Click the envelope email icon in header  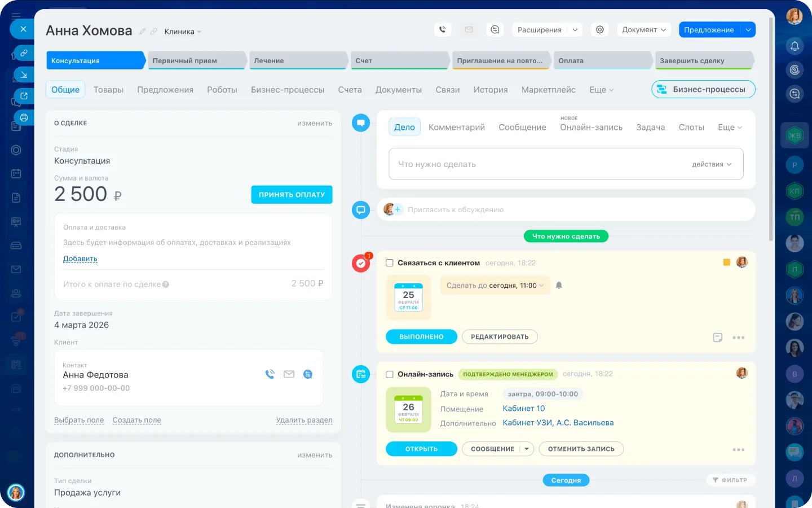pyautogui.click(x=469, y=30)
